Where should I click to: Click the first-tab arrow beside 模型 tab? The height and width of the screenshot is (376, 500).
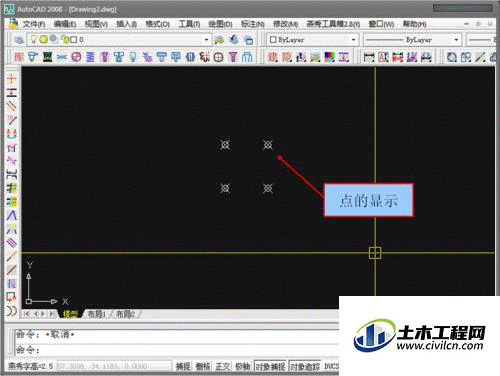point(27,314)
